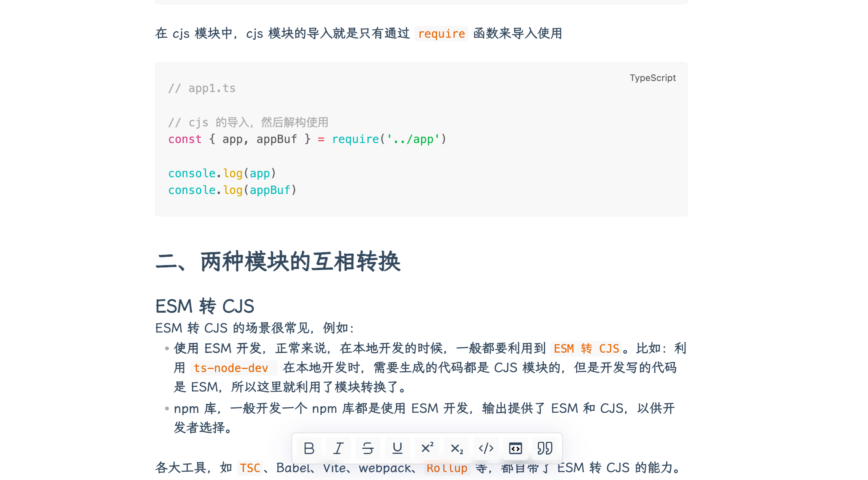
Task: Click the orange TSC inline code
Action: click(250, 468)
